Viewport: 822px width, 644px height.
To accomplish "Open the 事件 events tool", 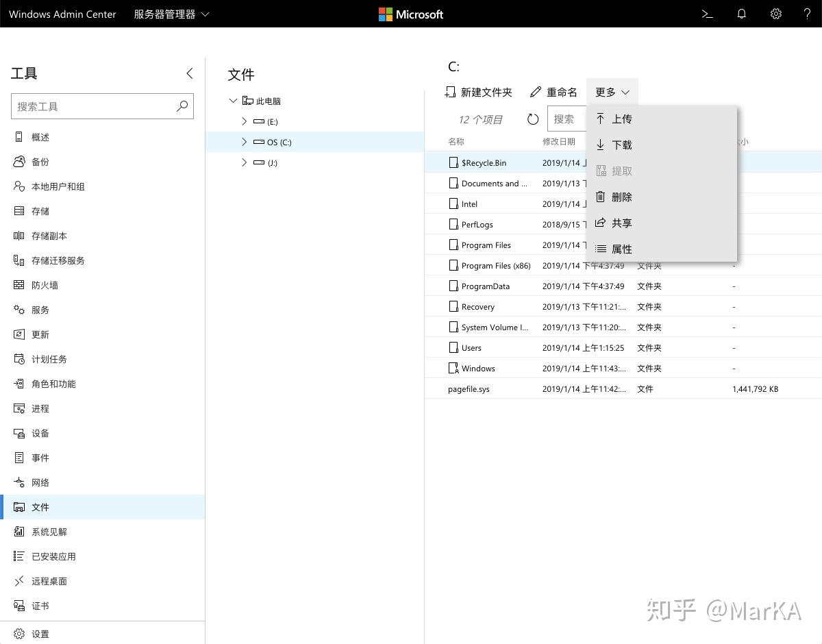I will click(102, 458).
